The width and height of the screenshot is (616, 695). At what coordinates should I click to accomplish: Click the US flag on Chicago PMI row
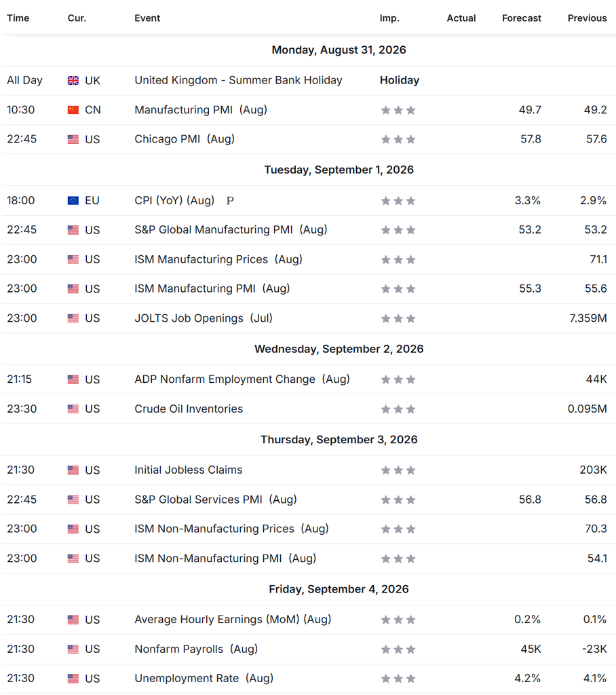click(73, 139)
